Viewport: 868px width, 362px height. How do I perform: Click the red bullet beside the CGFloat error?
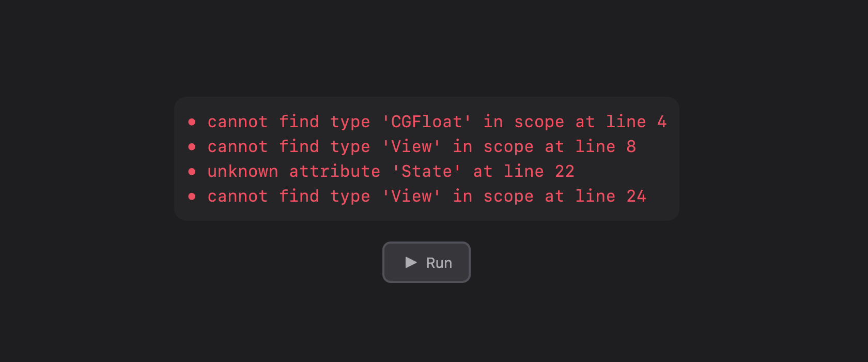192,122
